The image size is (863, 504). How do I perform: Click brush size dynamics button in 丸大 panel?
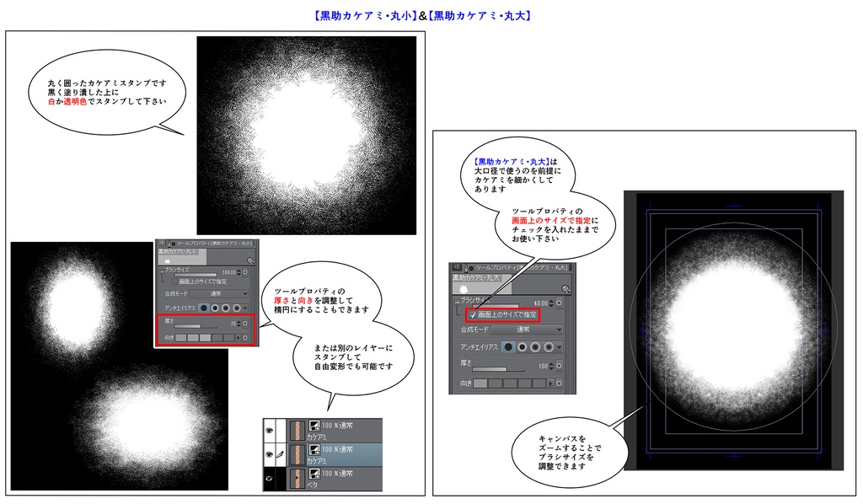point(560,303)
